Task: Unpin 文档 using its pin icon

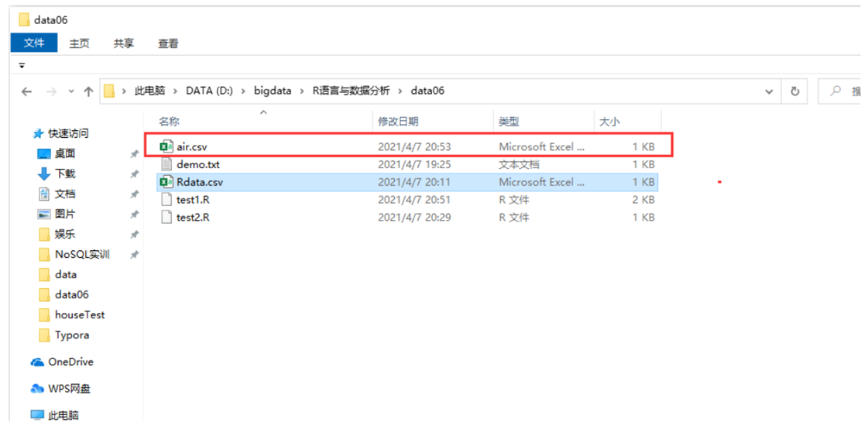Action: point(134,194)
